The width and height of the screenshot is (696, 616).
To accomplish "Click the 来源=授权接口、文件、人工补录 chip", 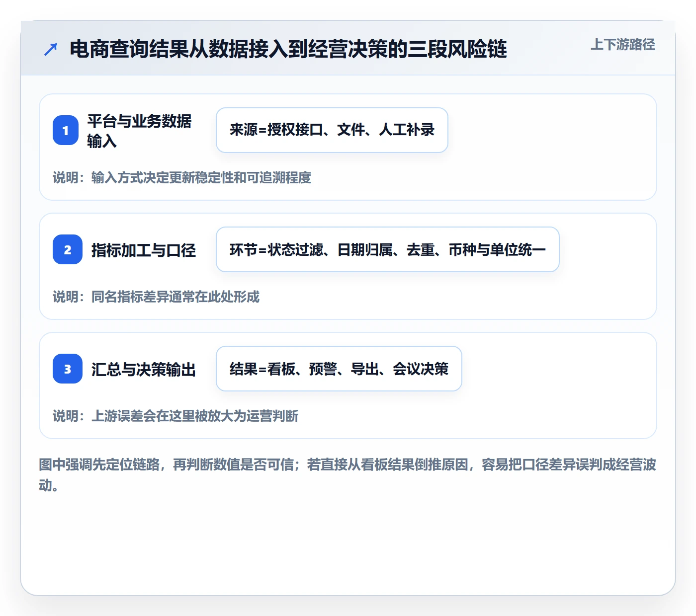I will click(332, 130).
